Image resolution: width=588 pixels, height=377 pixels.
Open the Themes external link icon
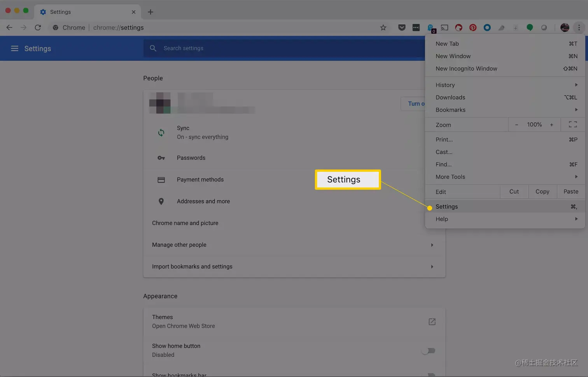432,321
